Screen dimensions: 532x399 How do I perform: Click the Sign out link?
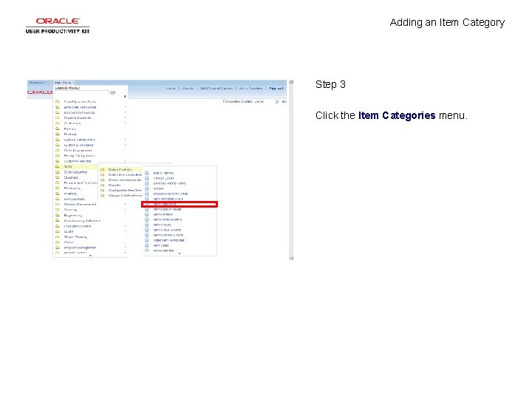pos(276,88)
